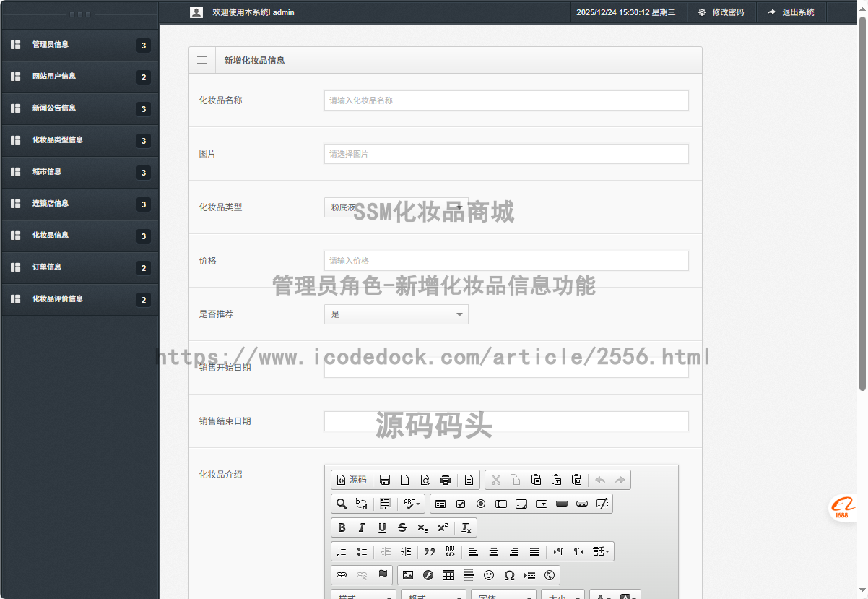Insert a smiley face in the editor

[490, 575]
